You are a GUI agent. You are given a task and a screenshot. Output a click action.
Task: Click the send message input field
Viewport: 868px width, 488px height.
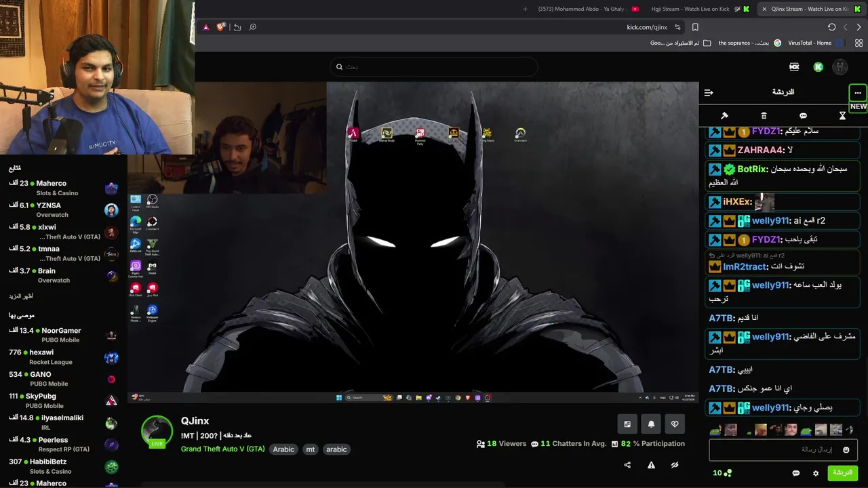(783, 450)
